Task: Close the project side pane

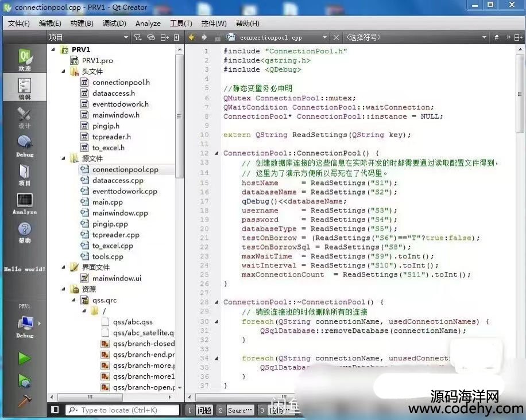Action: coord(177,37)
